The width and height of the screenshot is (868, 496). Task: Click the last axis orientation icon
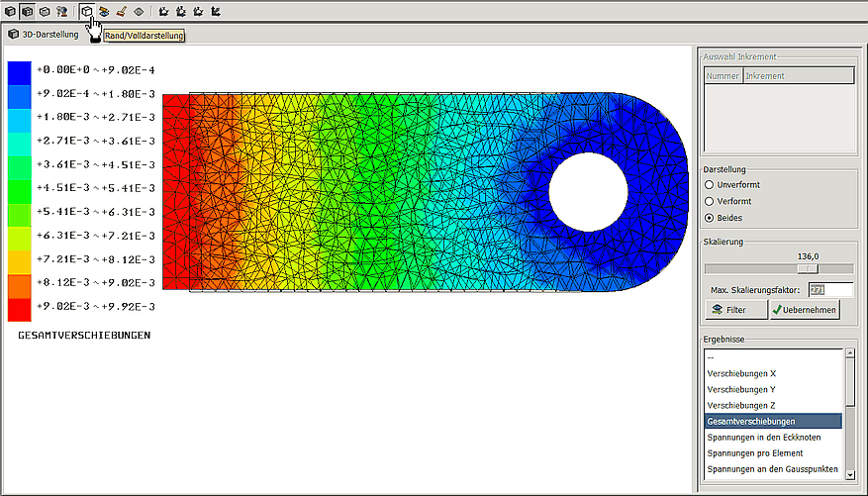pos(216,12)
